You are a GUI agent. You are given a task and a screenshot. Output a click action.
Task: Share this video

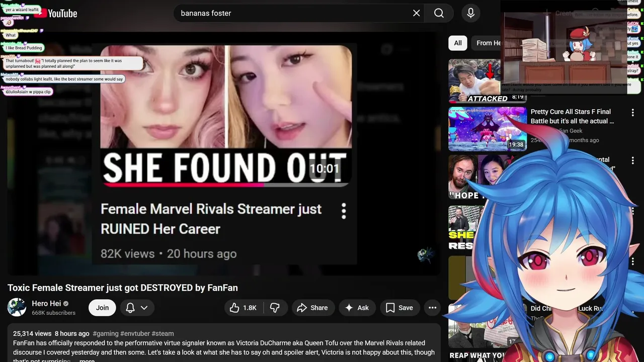coord(312,308)
